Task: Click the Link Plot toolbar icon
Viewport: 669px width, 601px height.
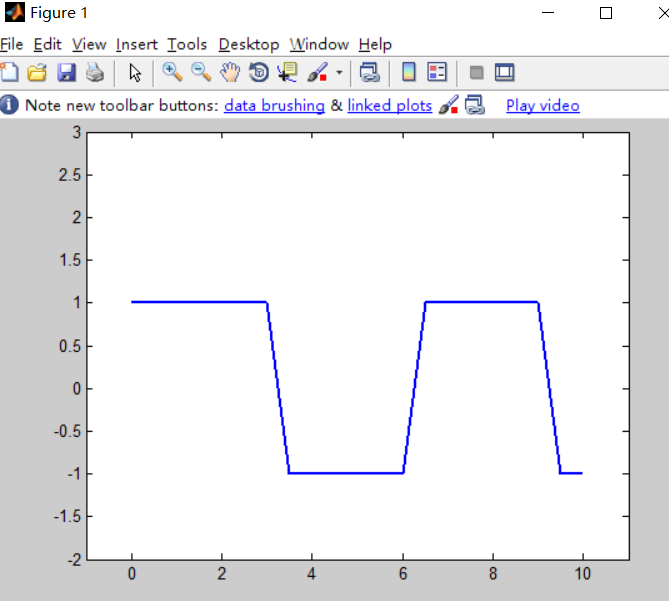Action: click(x=369, y=72)
